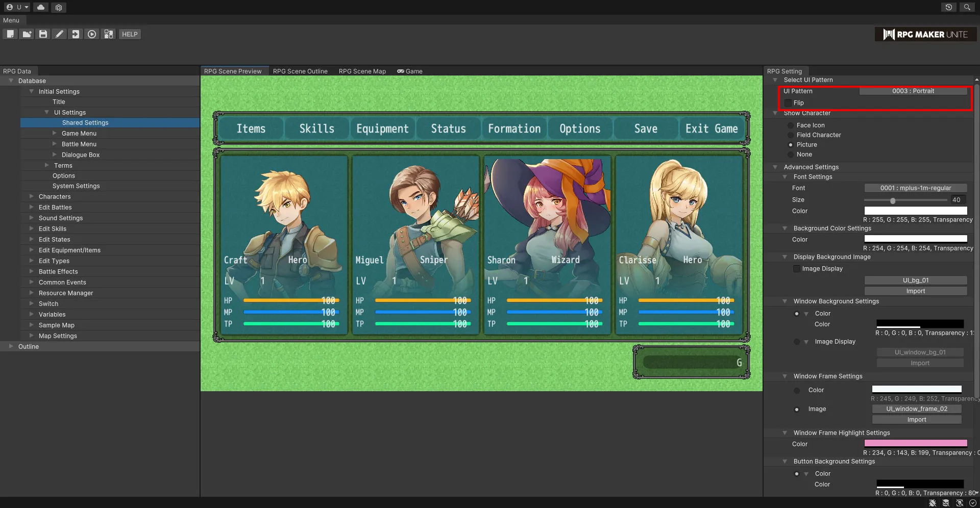980x508 pixels.
Task: Select the Face Icon radio option
Action: pos(791,125)
